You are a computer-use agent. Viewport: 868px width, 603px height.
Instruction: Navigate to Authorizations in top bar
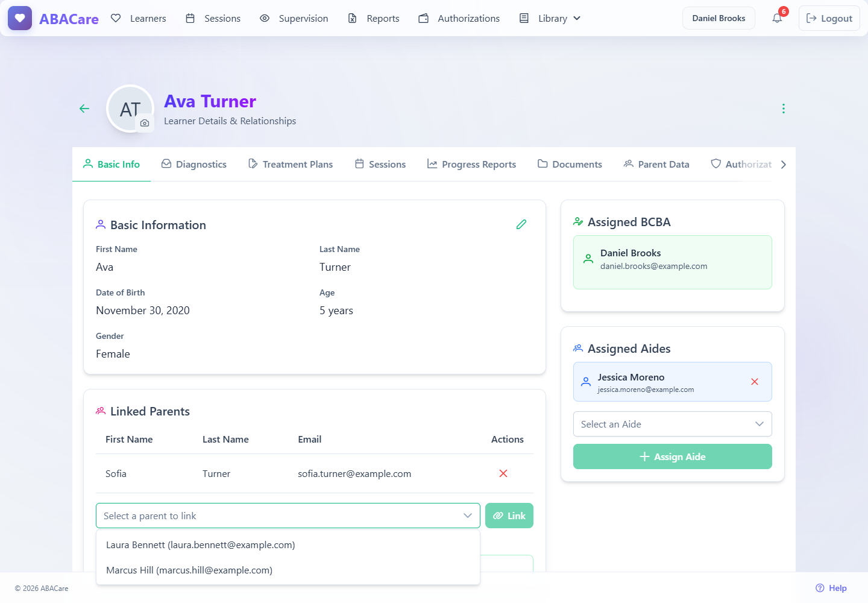(x=459, y=18)
